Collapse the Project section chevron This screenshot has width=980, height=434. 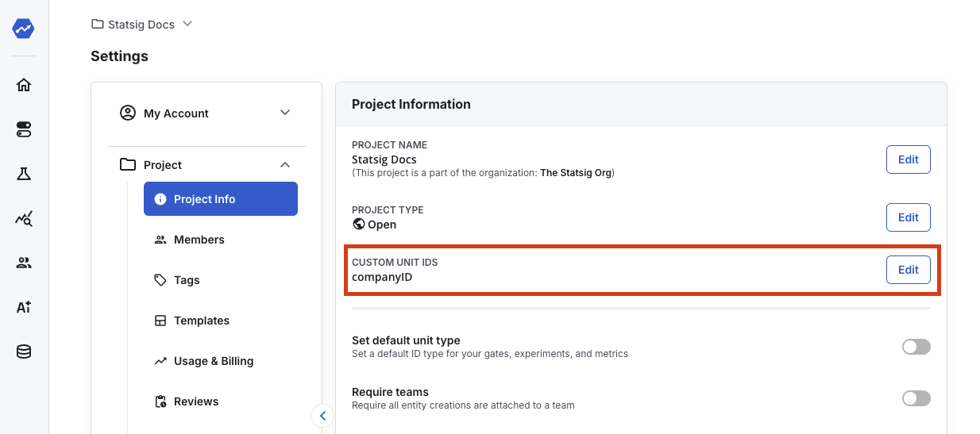coord(285,164)
